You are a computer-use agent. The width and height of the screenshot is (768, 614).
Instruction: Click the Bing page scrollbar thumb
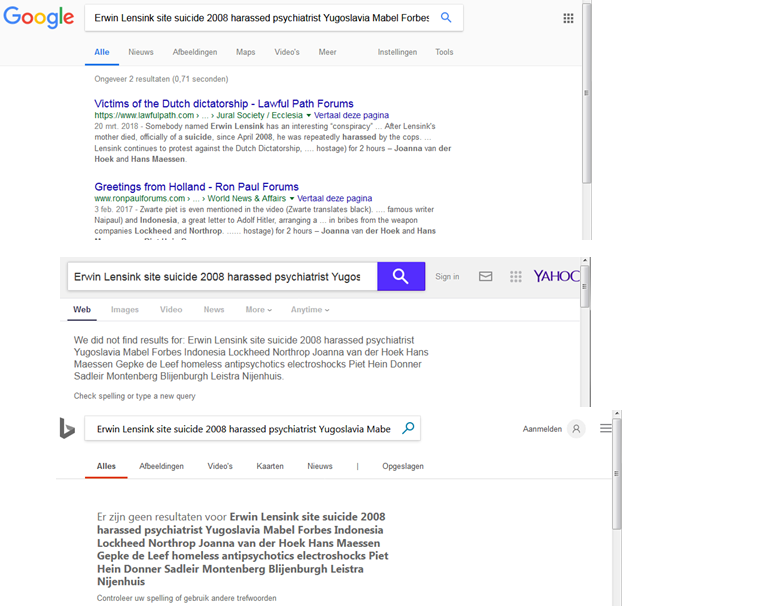pos(617,473)
